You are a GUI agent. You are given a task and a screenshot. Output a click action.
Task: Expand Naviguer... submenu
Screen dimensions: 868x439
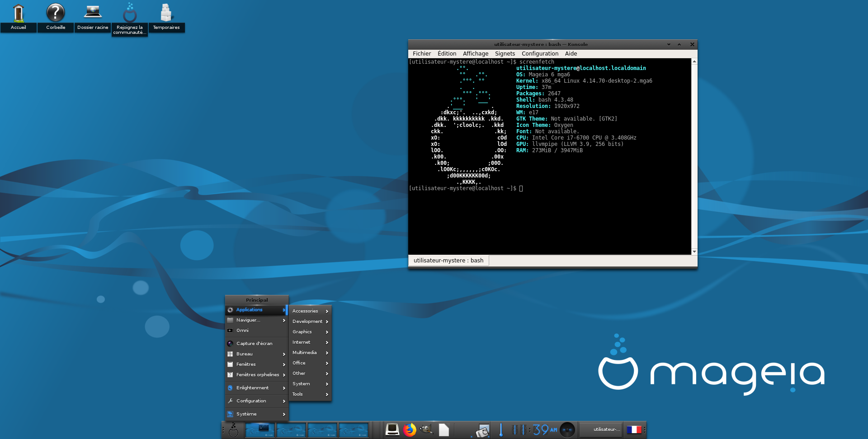coord(256,320)
